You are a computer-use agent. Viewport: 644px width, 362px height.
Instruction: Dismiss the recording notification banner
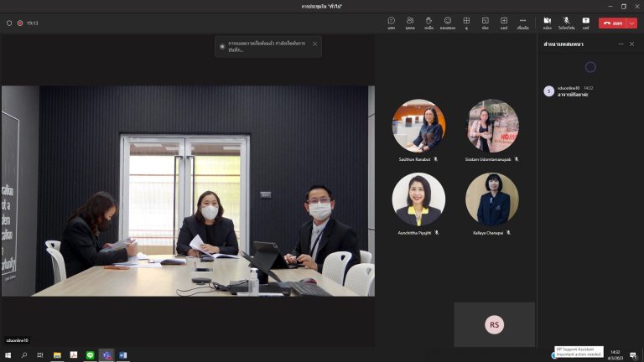(x=315, y=44)
